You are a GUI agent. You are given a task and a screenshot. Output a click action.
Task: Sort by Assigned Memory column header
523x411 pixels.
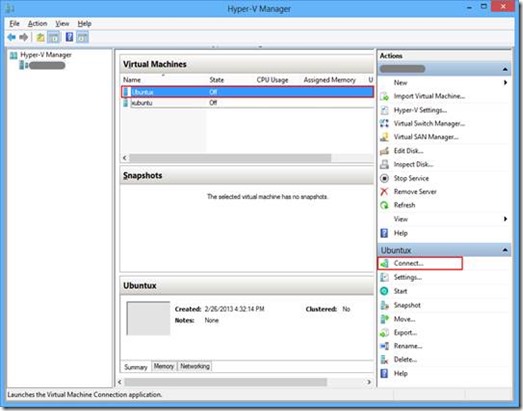(330, 80)
